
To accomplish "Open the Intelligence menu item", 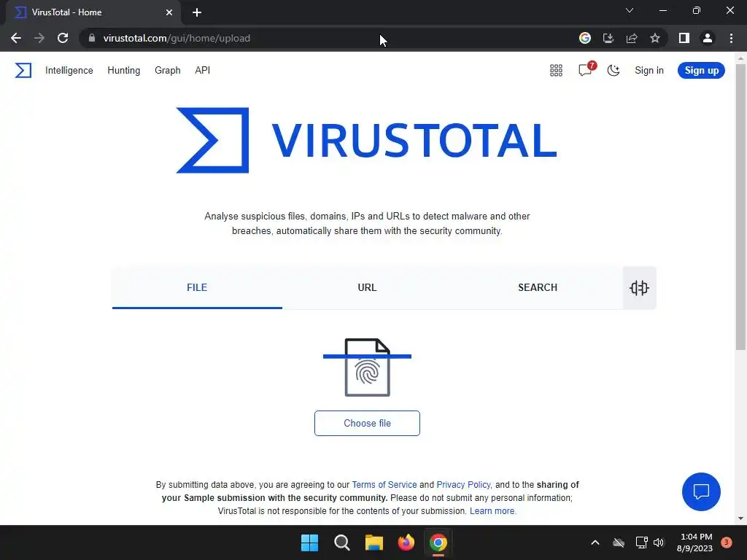I will (x=69, y=71).
